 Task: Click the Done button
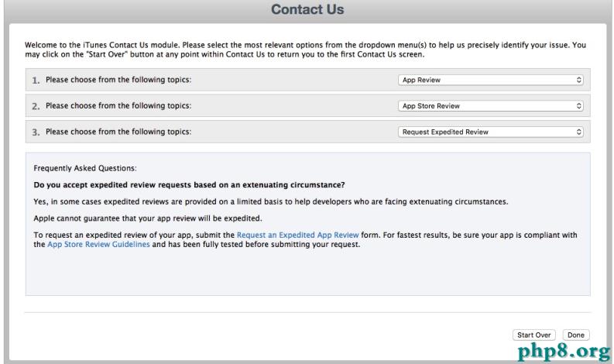[x=575, y=335]
